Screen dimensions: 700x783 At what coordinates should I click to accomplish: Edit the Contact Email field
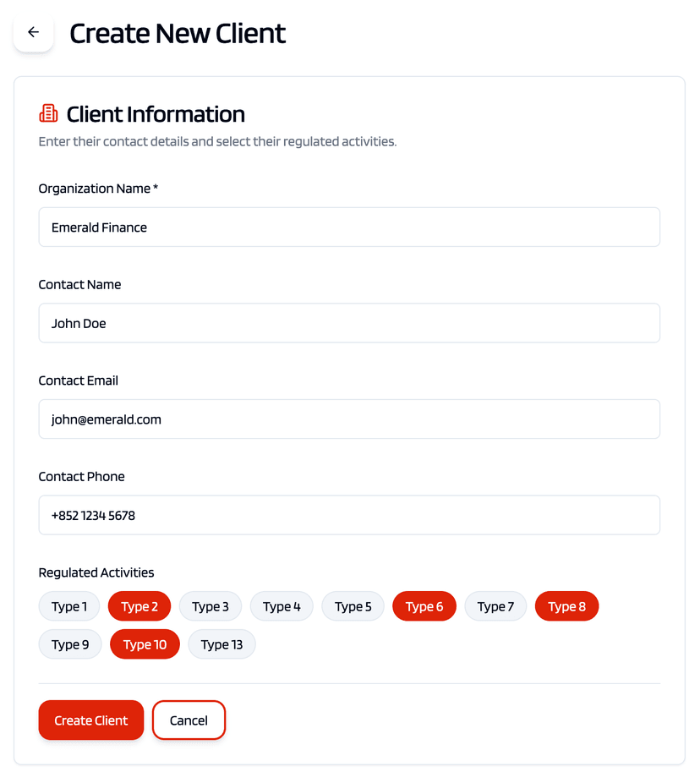(x=349, y=419)
